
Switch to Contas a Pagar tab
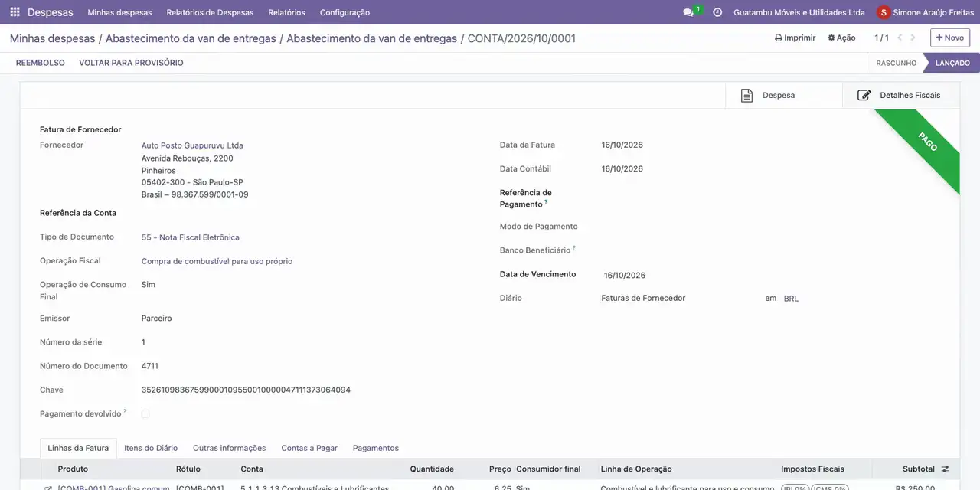pos(309,448)
